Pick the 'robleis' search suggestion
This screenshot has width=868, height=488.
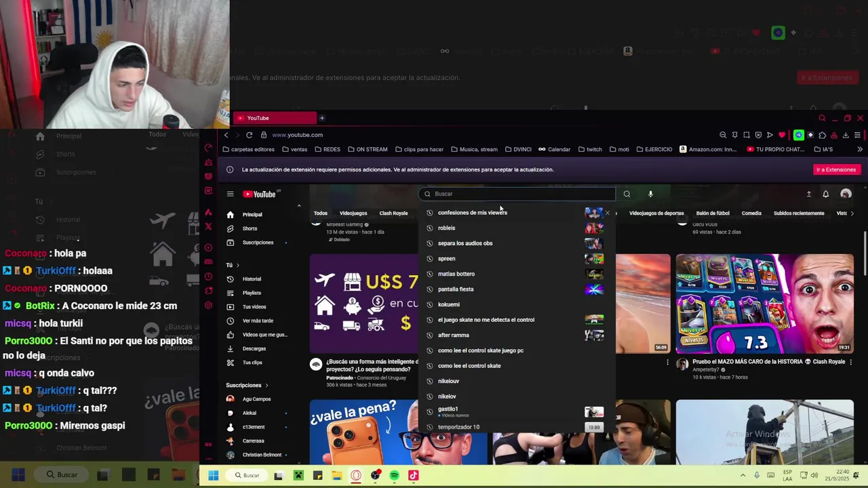516,228
